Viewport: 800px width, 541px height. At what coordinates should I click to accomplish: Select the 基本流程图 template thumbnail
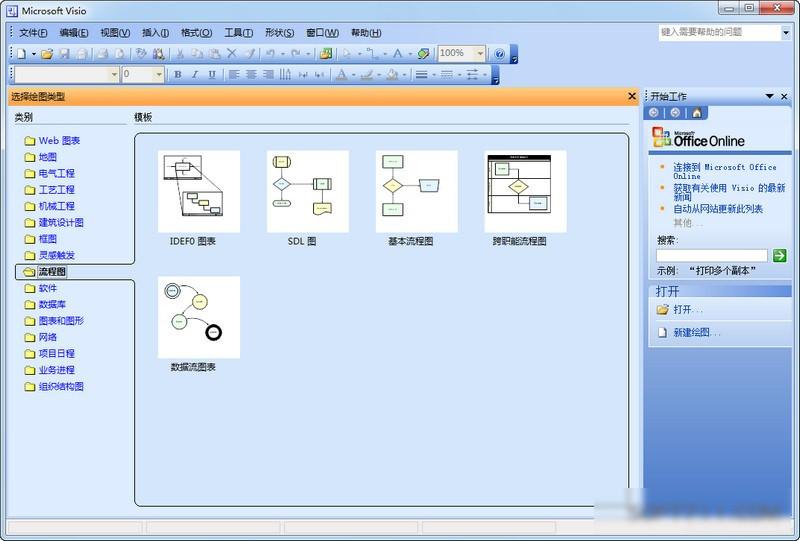(416, 191)
